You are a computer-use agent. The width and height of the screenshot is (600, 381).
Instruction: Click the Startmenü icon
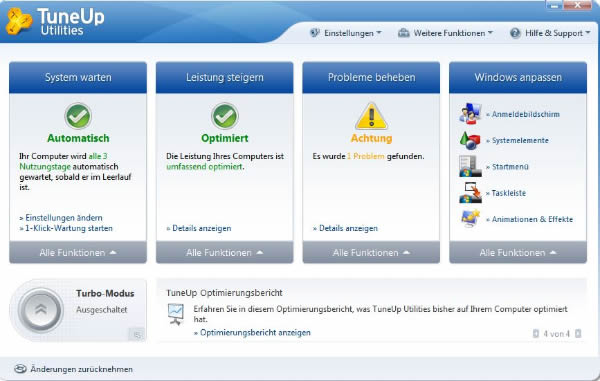[470, 166]
